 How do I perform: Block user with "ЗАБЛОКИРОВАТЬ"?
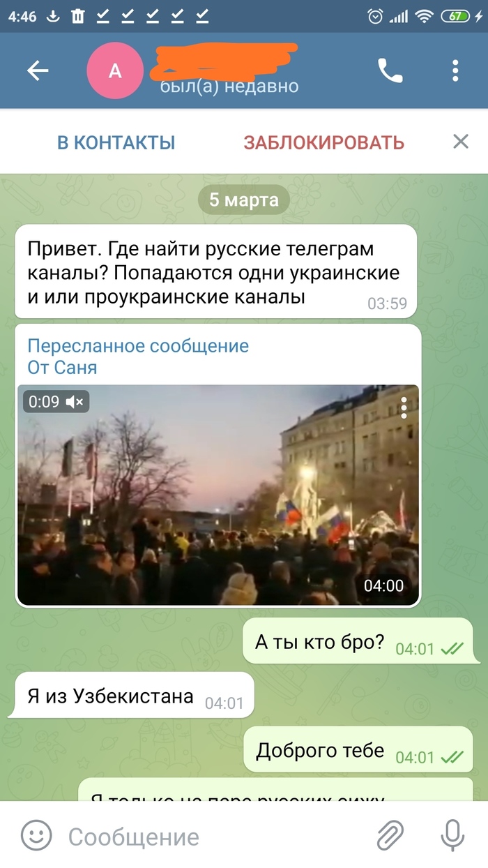click(323, 143)
